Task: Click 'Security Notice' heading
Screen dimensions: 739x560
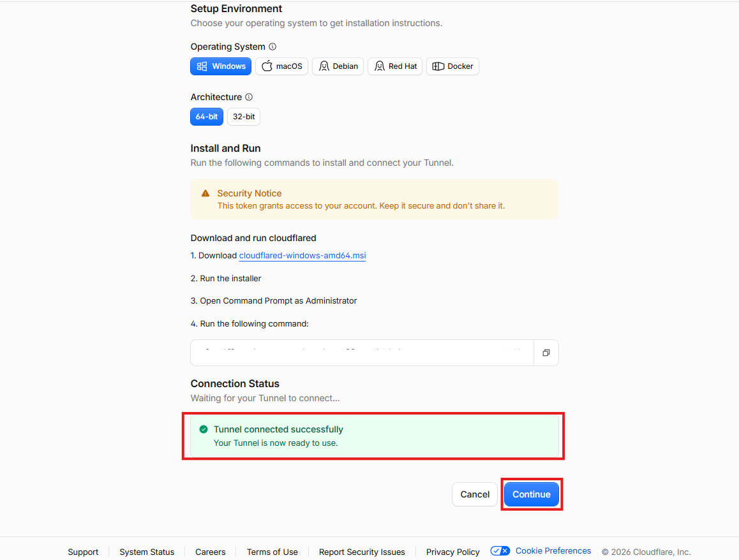Action: coord(250,193)
